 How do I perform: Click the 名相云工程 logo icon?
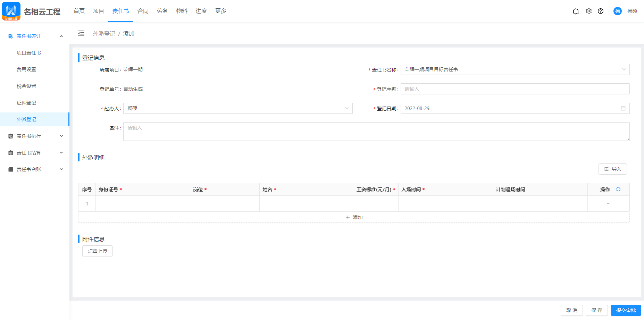click(11, 11)
